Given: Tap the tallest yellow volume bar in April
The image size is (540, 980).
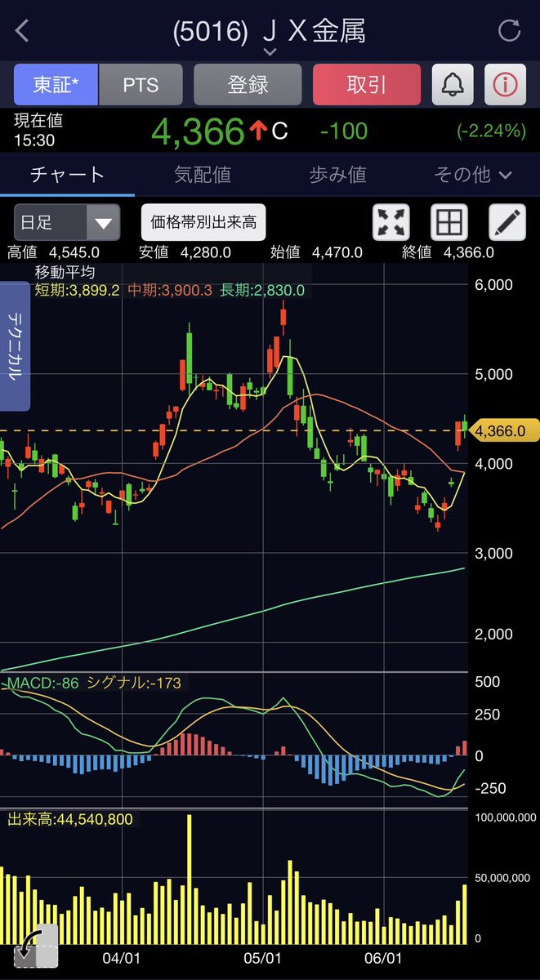Looking at the screenshot, I should (x=190, y=878).
